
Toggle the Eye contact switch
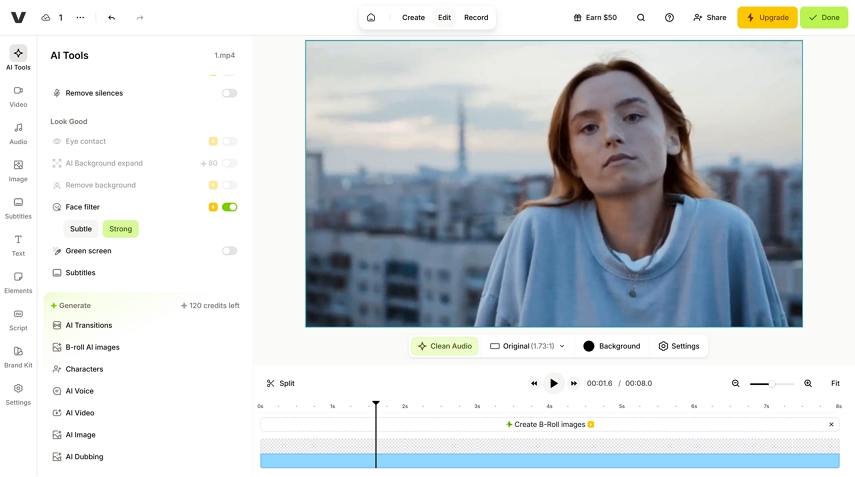point(230,141)
